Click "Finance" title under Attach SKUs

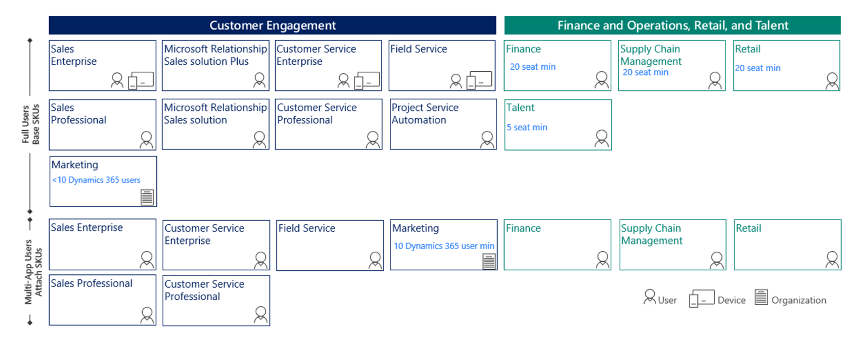(524, 228)
